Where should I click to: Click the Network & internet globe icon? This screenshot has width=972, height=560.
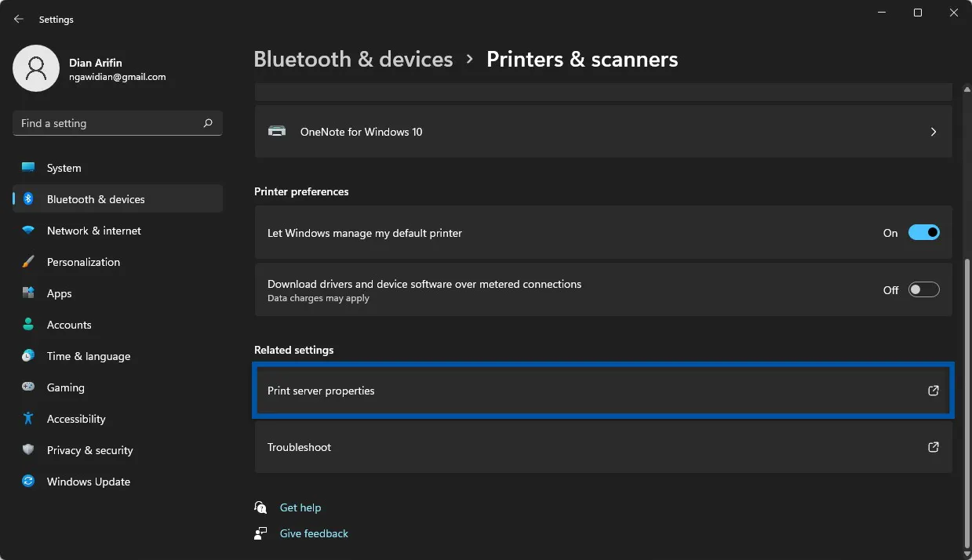point(30,231)
